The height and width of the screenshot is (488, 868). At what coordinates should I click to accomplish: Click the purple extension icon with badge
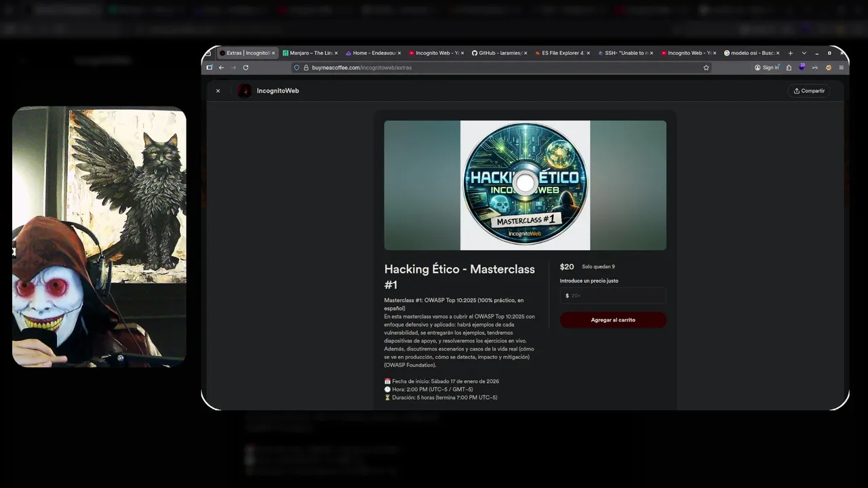pos(802,67)
